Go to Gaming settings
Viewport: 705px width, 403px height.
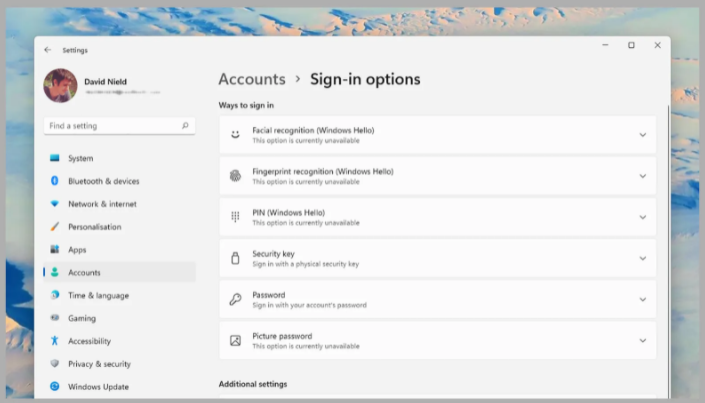[x=120, y=318]
